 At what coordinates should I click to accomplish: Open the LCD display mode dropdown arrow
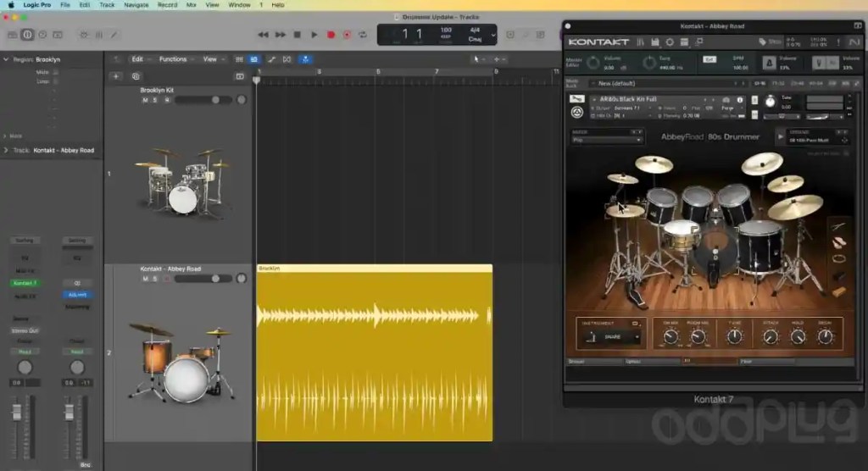click(493, 35)
